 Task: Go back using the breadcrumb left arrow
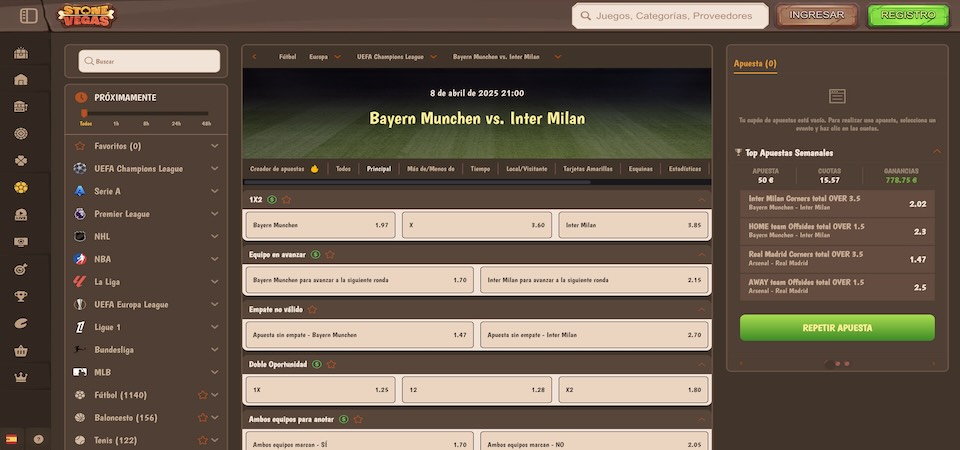click(x=254, y=57)
